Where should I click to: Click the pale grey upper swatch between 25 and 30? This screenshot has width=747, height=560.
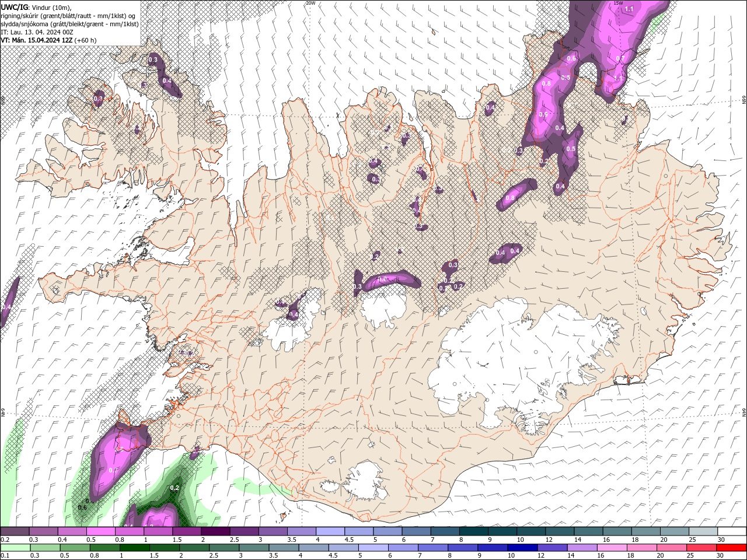pos(703,531)
